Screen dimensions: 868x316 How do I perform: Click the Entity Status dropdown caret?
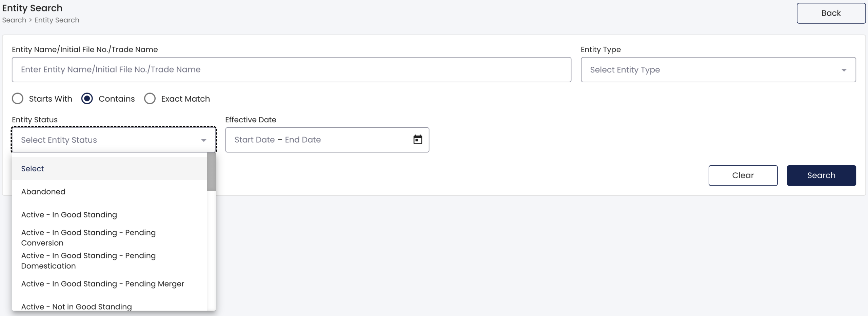tap(203, 140)
